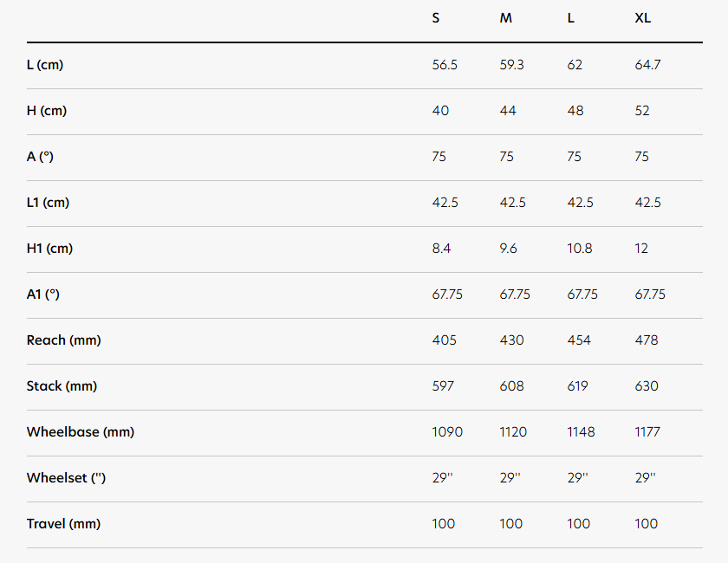Click the 64.7 value for XL length

click(647, 65)
